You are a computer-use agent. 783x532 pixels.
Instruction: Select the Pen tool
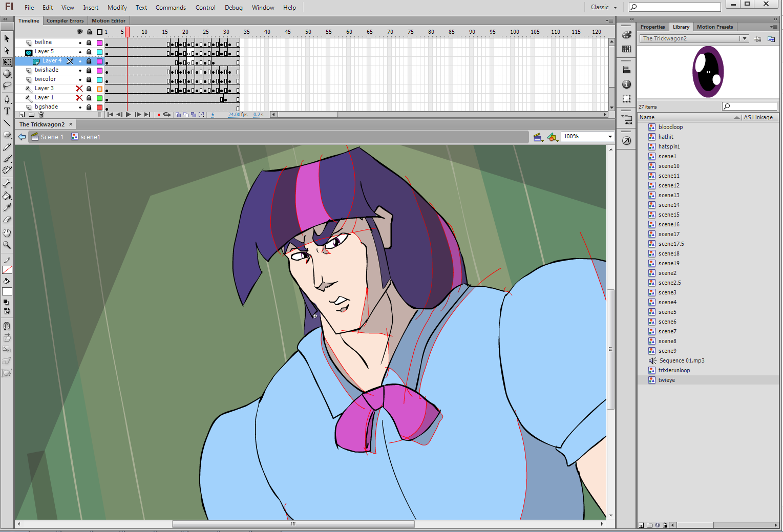[7, 99]
